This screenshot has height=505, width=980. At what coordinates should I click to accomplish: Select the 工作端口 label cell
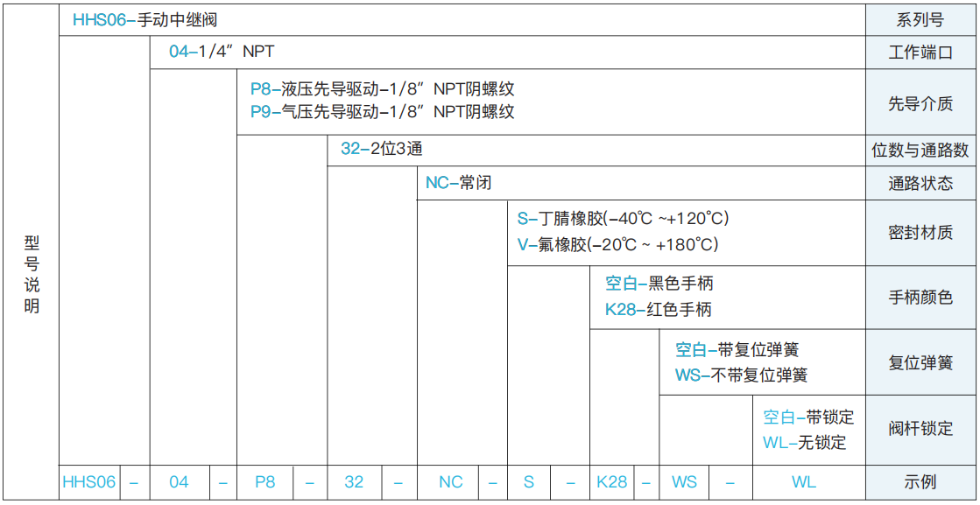[920, 53]
